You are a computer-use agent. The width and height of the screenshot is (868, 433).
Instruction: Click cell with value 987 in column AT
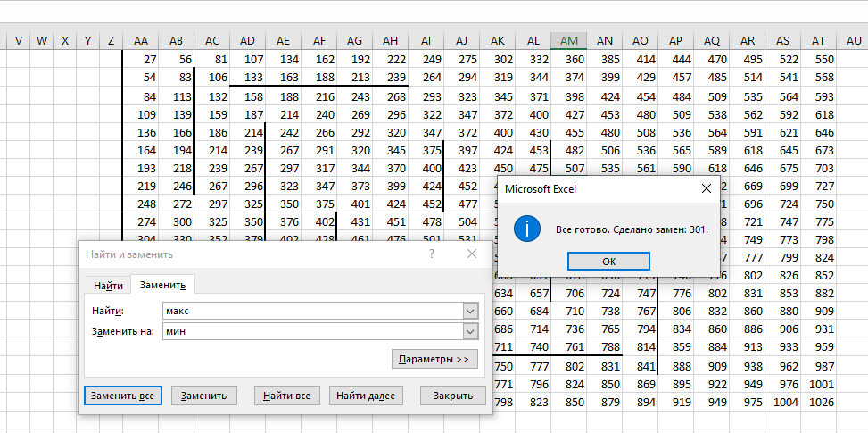coord(818,367)
